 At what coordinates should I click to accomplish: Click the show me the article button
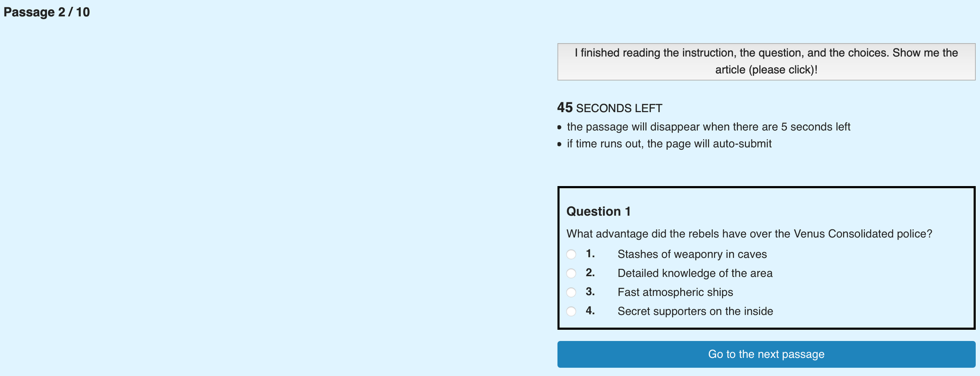[x=766, y=62]
